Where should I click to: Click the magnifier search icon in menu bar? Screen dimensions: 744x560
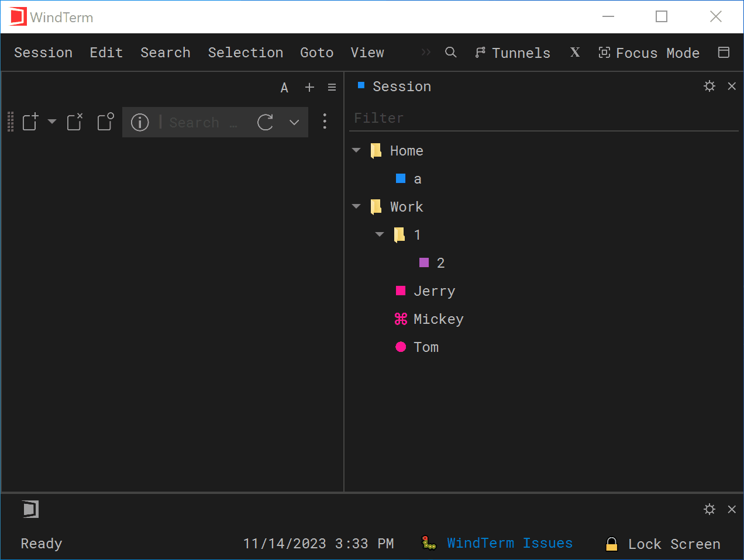(x=450, y=53)
